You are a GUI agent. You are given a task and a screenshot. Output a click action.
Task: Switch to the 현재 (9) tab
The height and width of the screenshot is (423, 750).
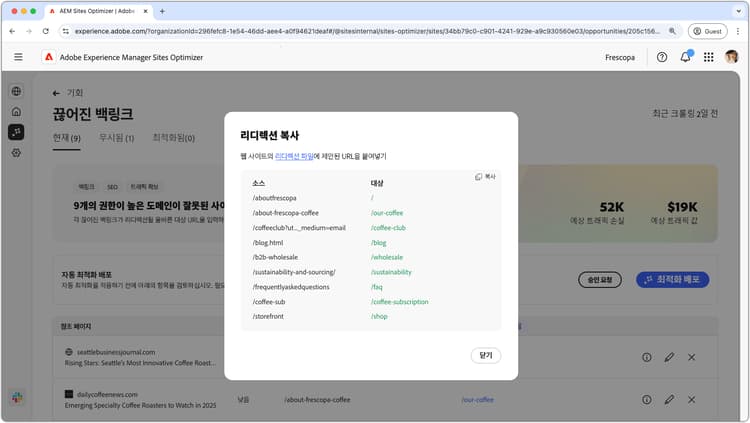66,138
